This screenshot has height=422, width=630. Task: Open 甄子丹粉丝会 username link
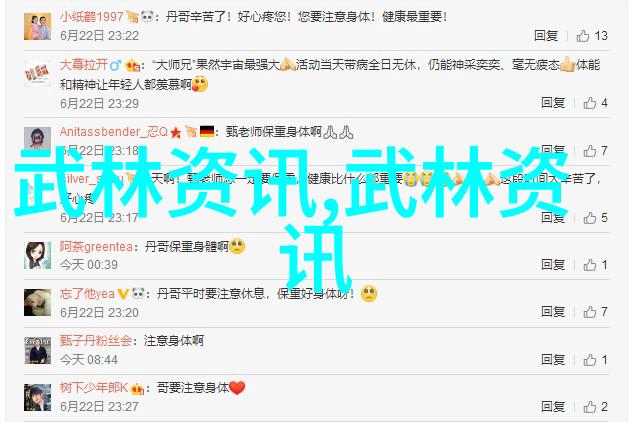click(x=96, y=341)
